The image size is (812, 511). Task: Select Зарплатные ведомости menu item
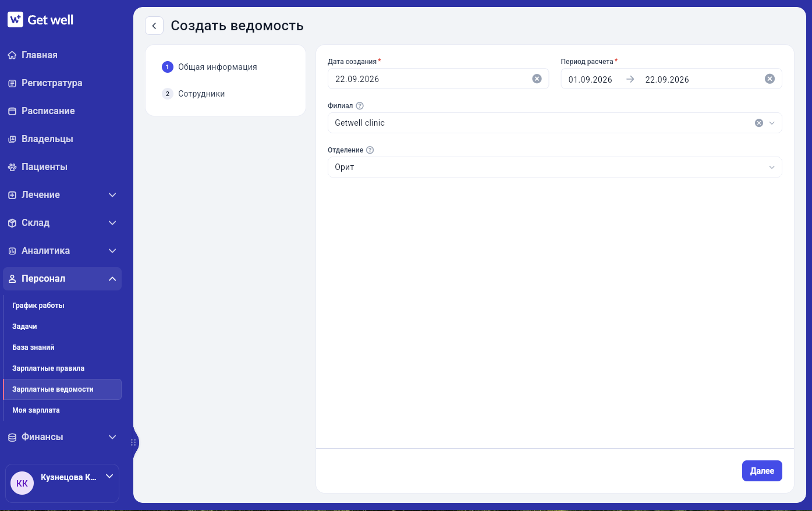point(62,389)
